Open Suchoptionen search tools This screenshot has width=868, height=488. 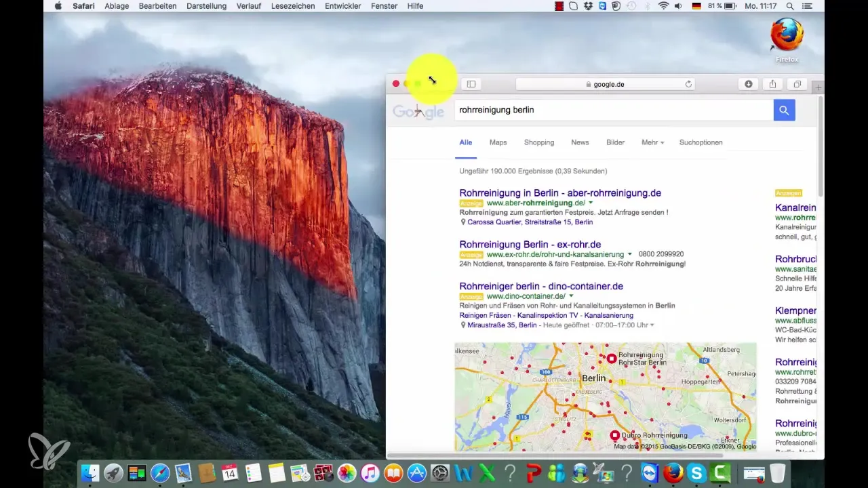701,142
